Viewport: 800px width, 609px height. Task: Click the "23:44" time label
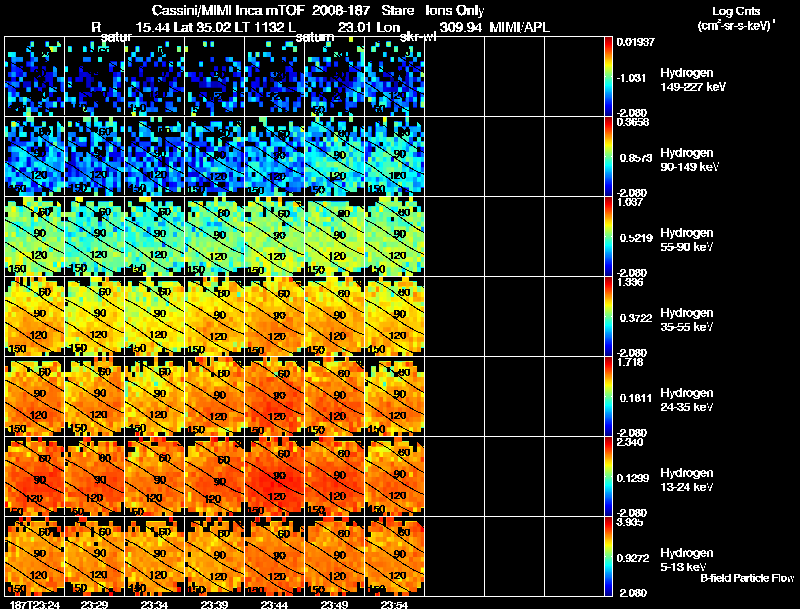tap(274, 604)
